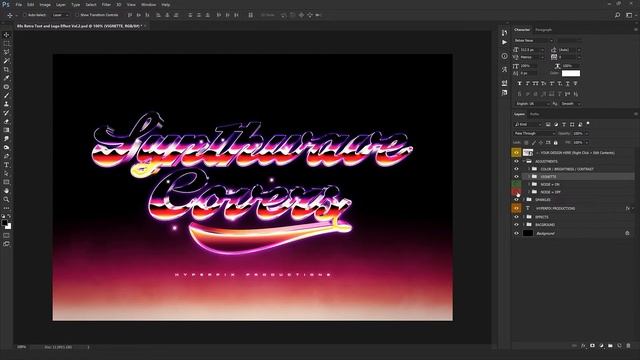Click the foreground color swatch
The height and width of the screenshot is (360, 640).
[4, 223]
